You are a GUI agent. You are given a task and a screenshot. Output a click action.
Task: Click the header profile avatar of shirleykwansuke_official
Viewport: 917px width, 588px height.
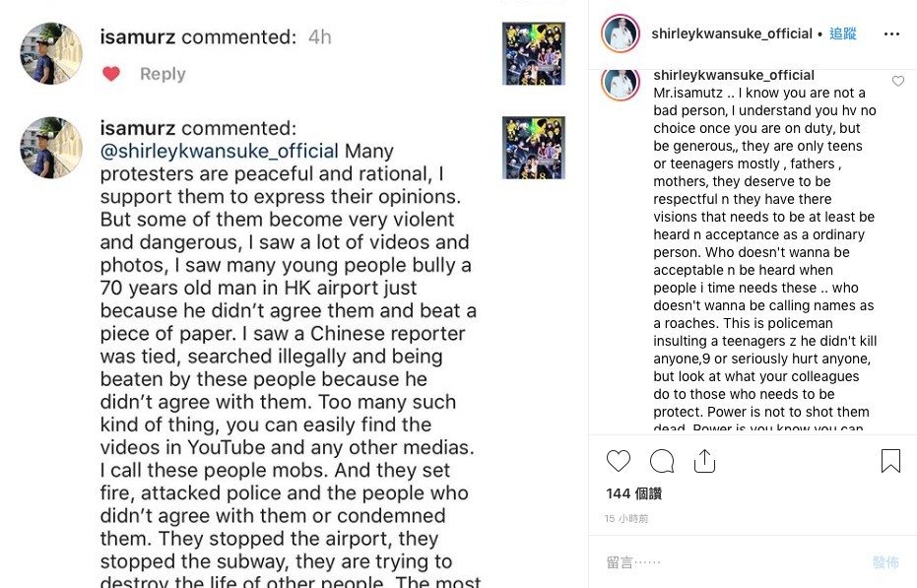(x=621, y=33)
